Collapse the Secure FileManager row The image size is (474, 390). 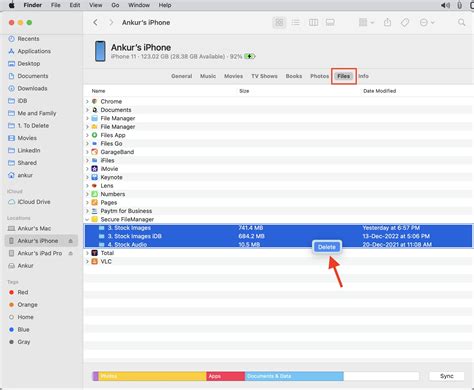click(x=87, y=219)
